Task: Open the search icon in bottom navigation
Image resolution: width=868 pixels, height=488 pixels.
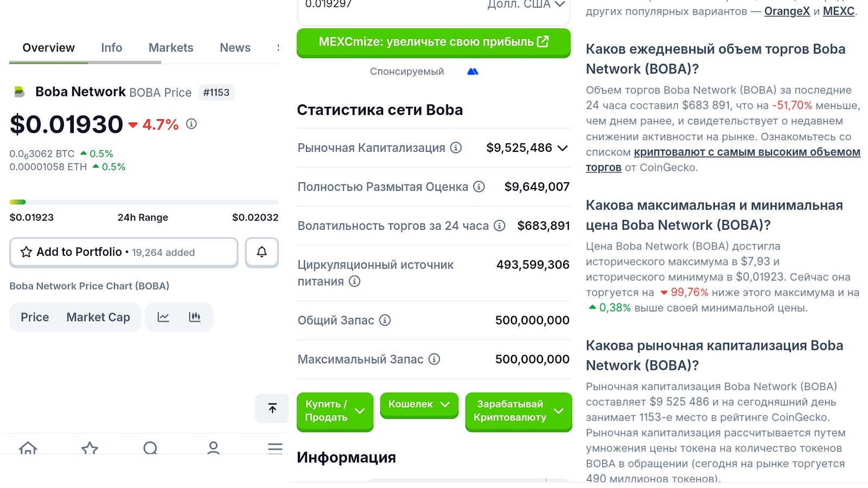Action: 151,448
